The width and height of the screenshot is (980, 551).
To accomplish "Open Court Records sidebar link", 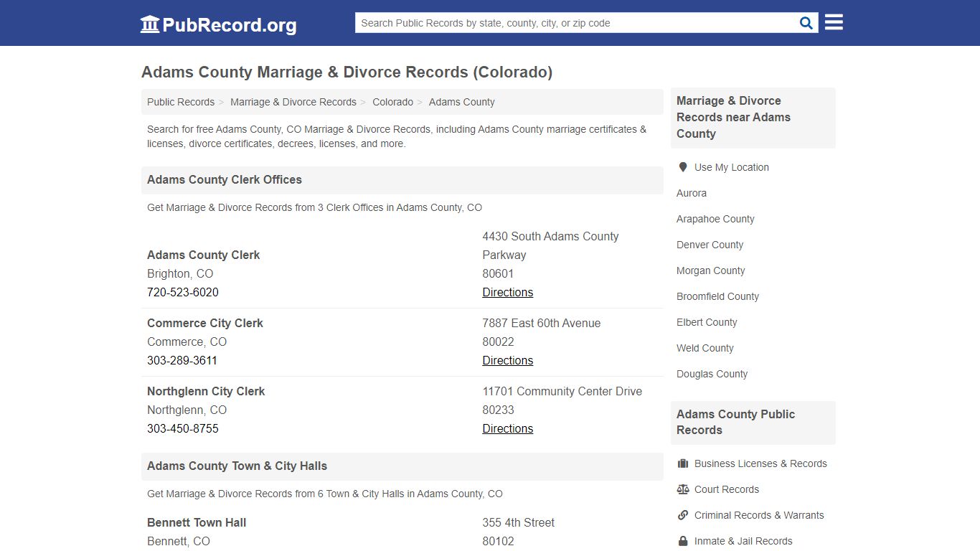I will click(x=727, y=489).
